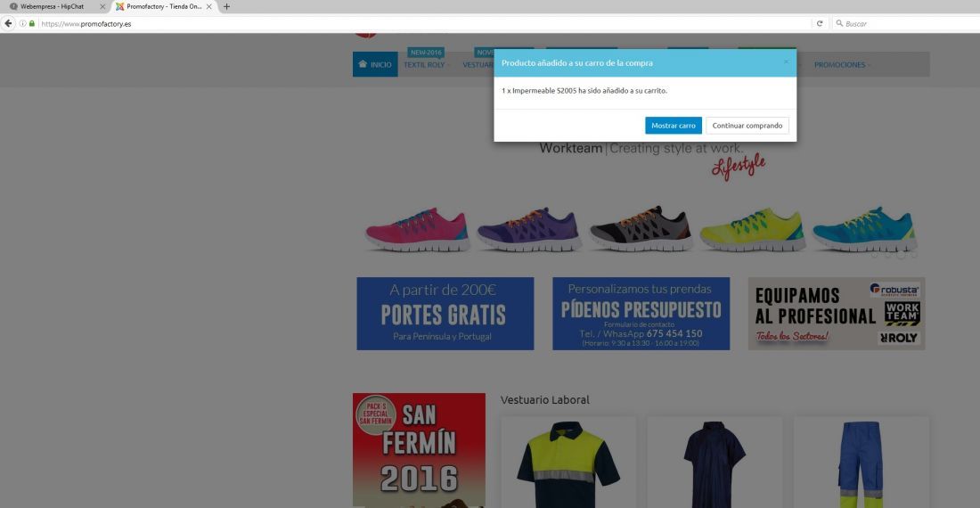
Task: Expand the PROMOCIONES menu
Action: point(842,65)
